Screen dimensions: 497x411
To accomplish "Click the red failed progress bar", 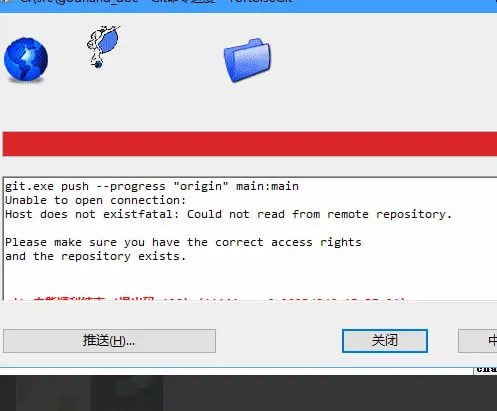I will coord(250,144).
